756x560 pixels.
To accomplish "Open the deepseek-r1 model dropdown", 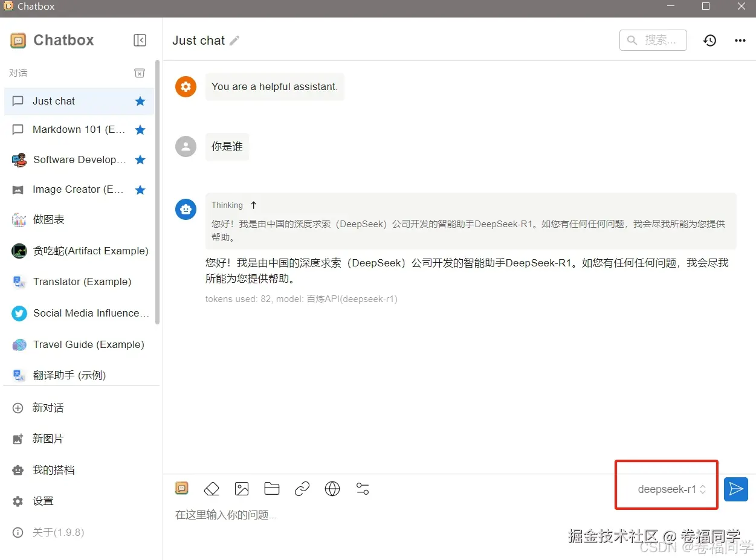I will pyautogui.click(x=671, y=490).
